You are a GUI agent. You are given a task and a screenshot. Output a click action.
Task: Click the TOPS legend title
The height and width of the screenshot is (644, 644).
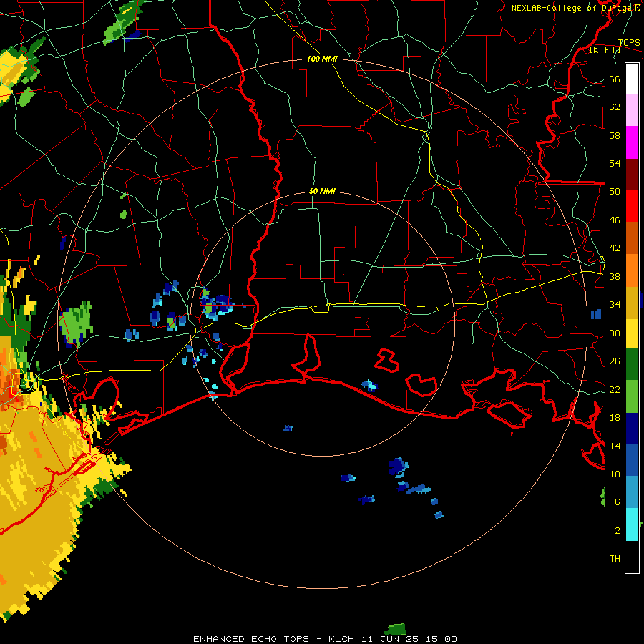[629, 43]
